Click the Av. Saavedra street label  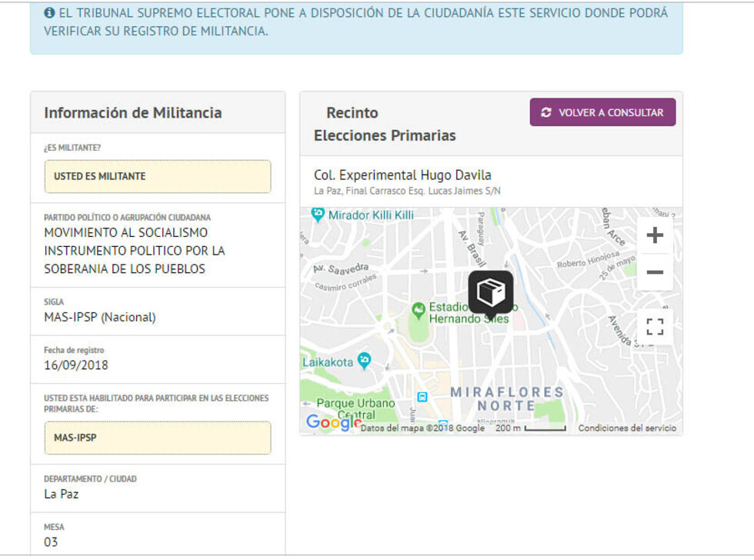click(x=341, y=268)
